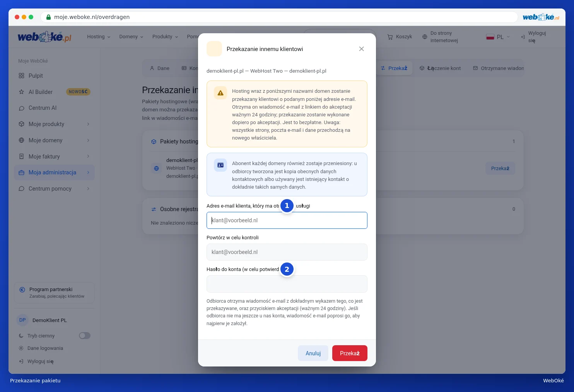Focus the Powtórz w celu kontroli field

(287, 252)
